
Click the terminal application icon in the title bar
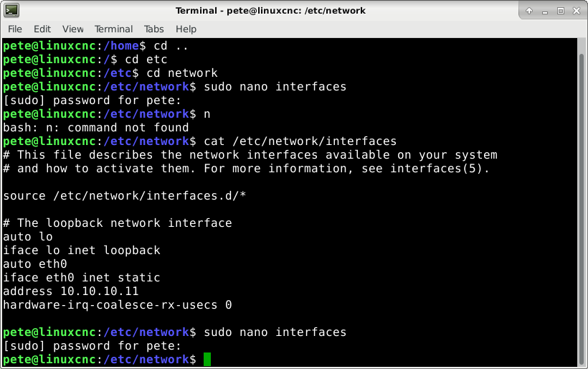coord(11,10)
